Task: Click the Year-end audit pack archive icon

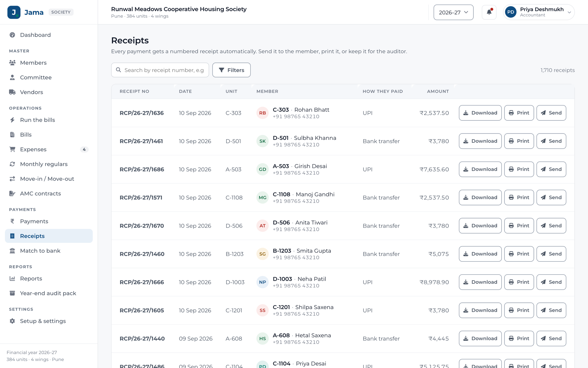Action: coord(12,293)
